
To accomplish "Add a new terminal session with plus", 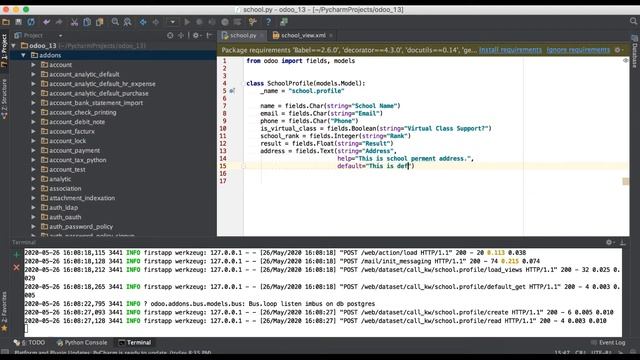I will click(x=16, y=255).
